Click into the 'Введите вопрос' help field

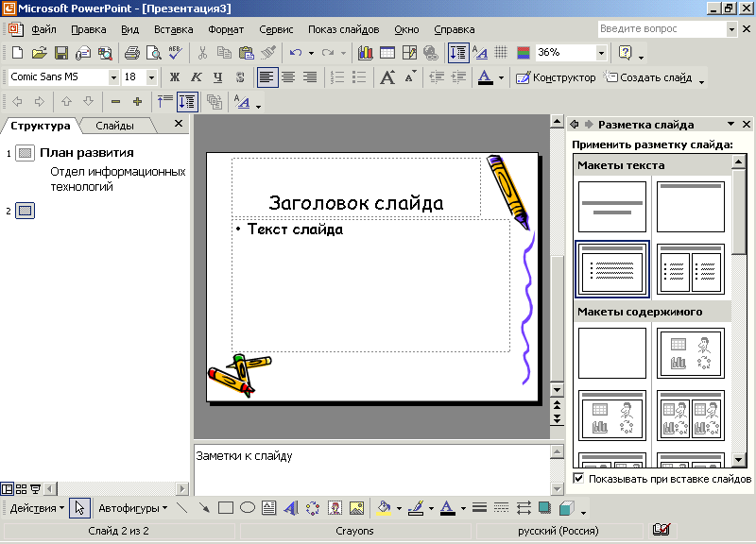(x=662, y=29)
